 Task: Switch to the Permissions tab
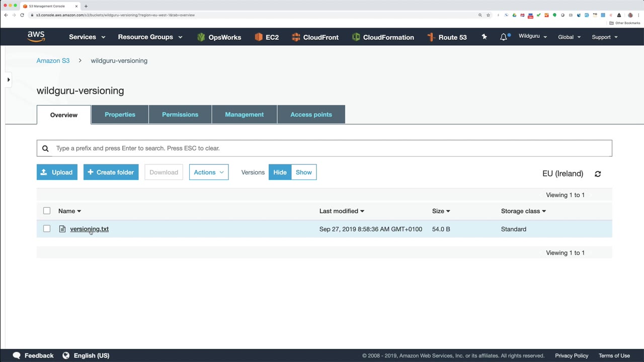pyautogui.click(x=180, y=115)
